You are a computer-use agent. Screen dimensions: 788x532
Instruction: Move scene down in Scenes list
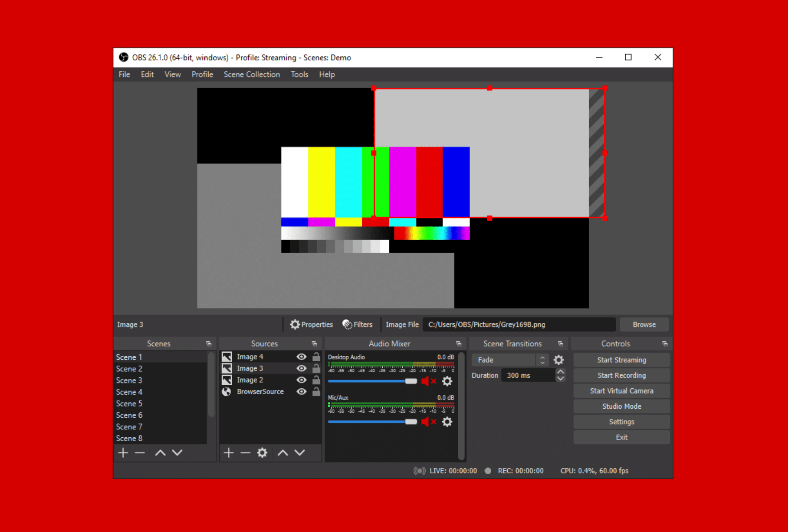pyautogui.click(x=177, y=453)
